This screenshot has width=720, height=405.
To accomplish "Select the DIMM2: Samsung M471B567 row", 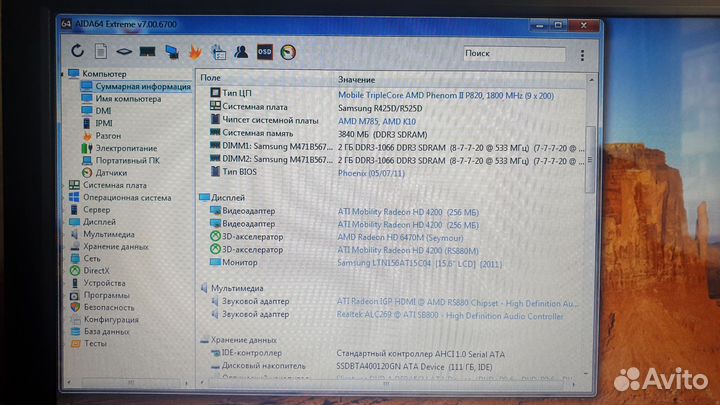I will point(397,160).
